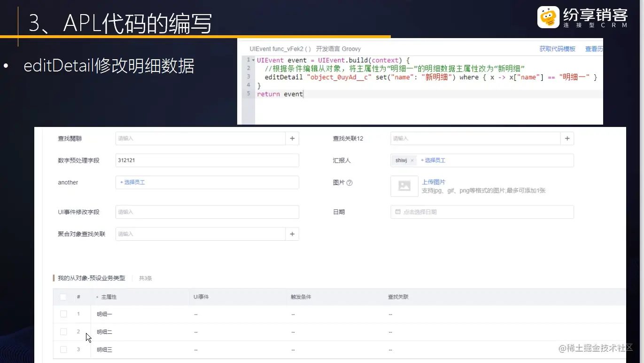The width and height of the screenshot is (644, 363).
Task: Check the checkbox for row 明细三
Action: pos(63,349)
